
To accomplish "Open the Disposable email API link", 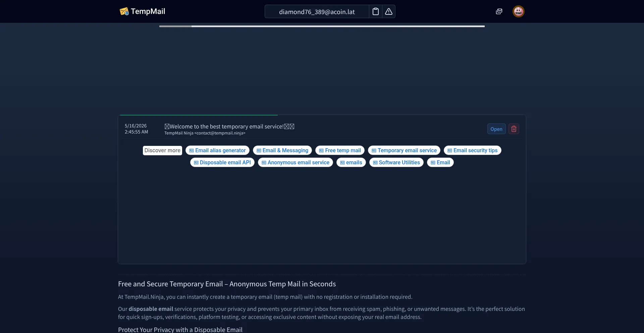I will tap(222, 162).
